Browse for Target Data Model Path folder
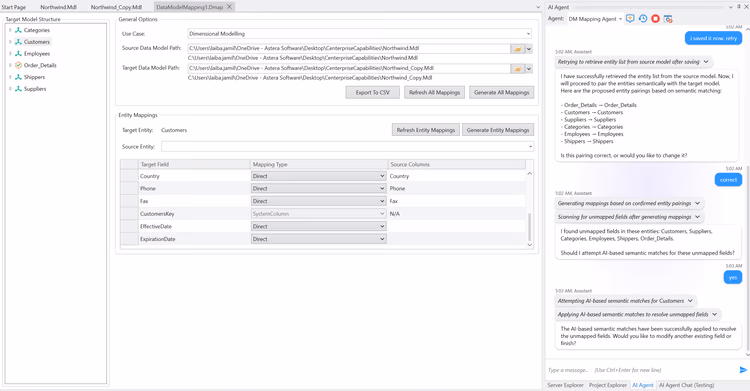The width and height of the screenshot is (750, 391). coord(518,69)
